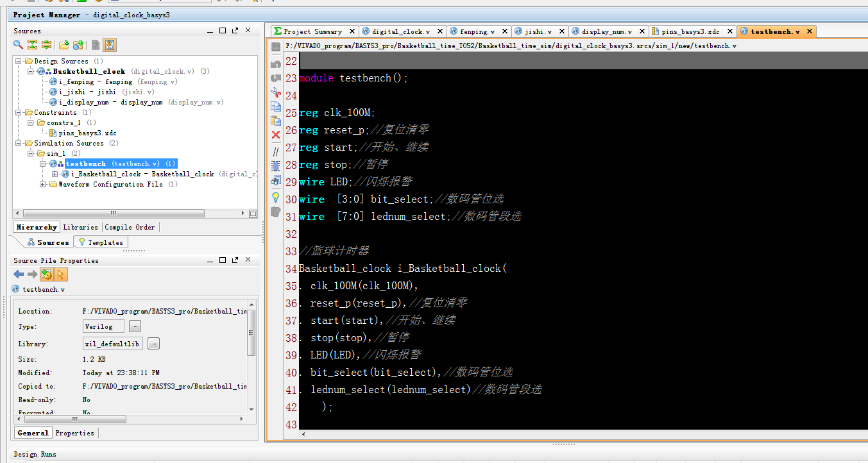
Task: Click the greyed missing-sources icon in Sources toolbar
Action: (96, 45)
